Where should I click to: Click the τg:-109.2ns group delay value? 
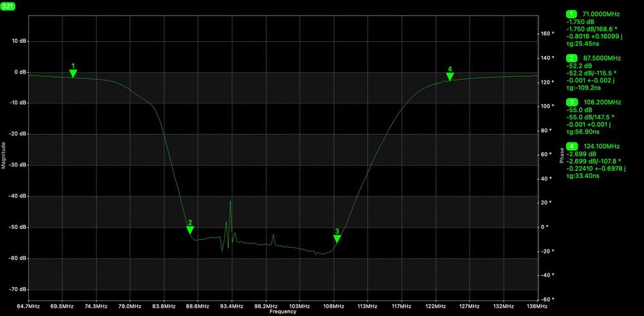(583, 88)
